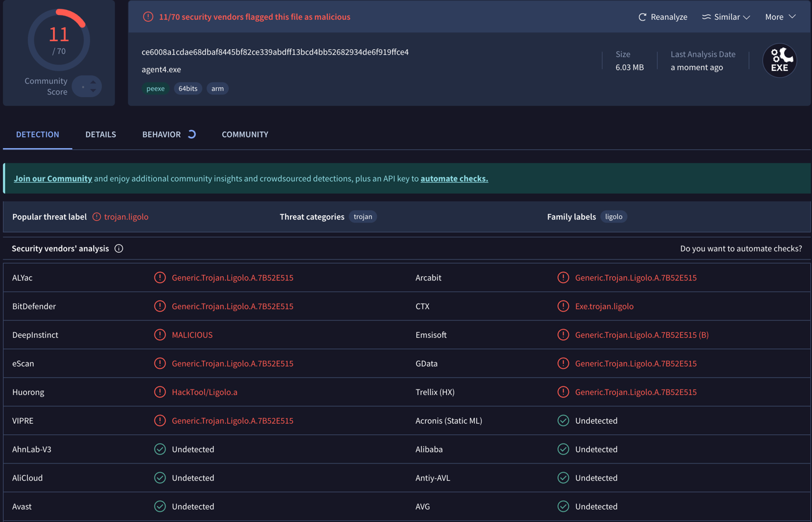Image resolution: width=812 pixels, height=522 pixels.
Task: Click the 11/70 detection score gauge
Action: point(59,40)
